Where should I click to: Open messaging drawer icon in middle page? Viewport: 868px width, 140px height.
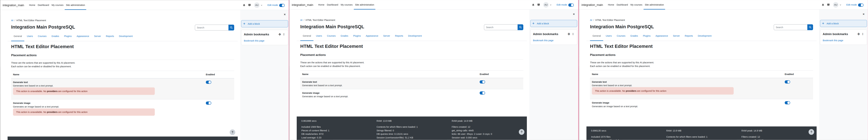(538, 5)
